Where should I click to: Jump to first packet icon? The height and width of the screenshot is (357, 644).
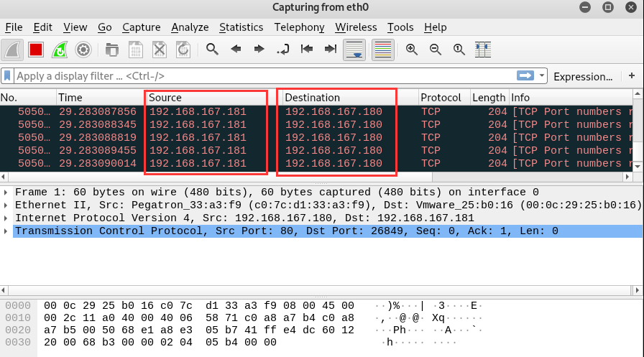(307, 50)
